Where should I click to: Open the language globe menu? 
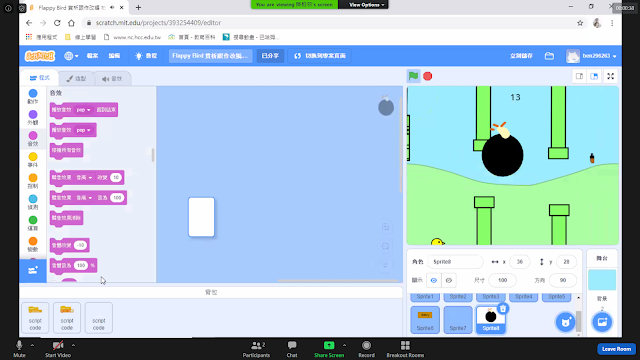point(71,56)
